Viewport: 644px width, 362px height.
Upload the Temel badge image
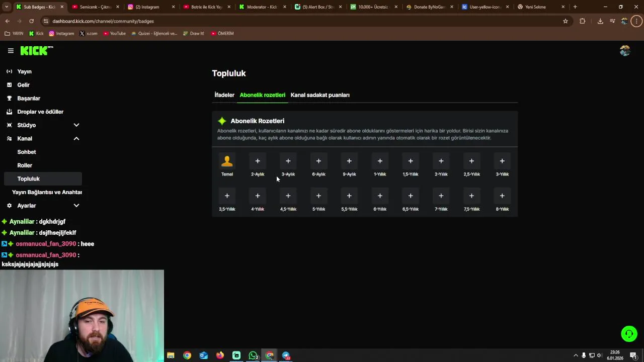tap(227, 161)
